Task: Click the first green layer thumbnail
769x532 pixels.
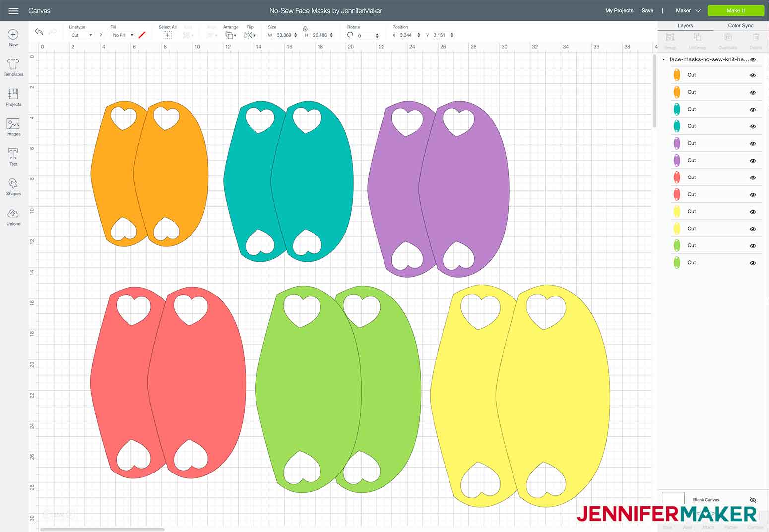Action: [x=677, y=245]
